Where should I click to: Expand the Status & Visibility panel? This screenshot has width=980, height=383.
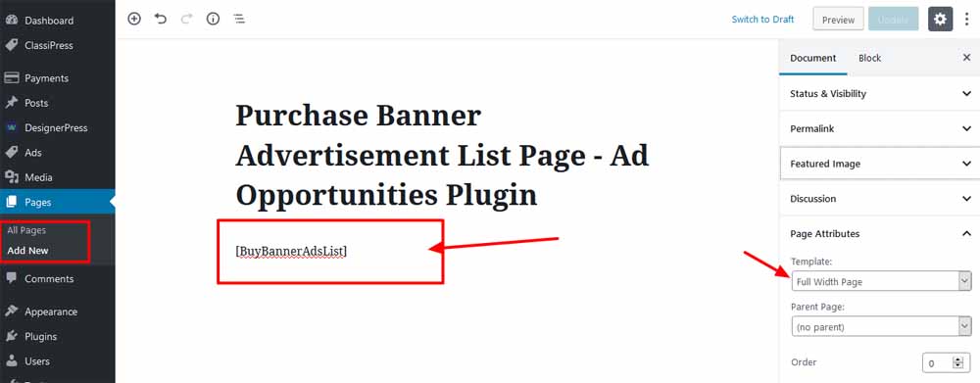[879, 94]
